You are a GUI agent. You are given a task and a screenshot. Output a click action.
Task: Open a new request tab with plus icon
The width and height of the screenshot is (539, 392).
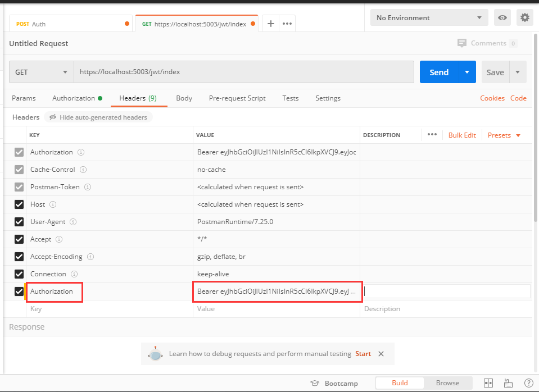coord(270,24)
